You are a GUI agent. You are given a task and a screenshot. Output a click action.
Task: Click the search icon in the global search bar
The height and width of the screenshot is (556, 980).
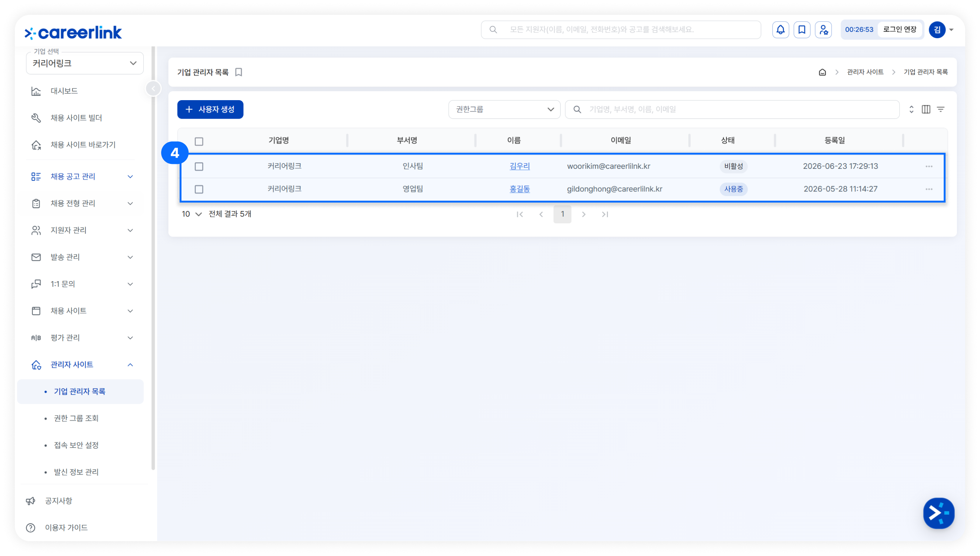pyautogui.click(x=493, y=29)
